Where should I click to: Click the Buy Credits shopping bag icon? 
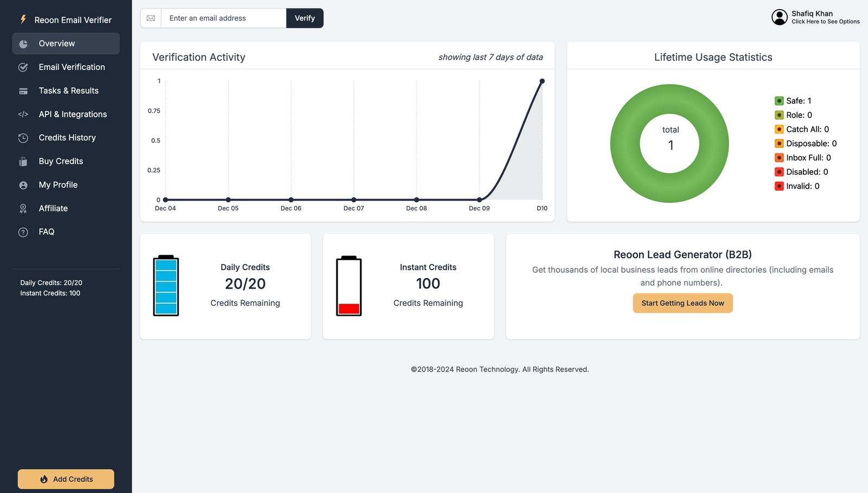(23, 162)
